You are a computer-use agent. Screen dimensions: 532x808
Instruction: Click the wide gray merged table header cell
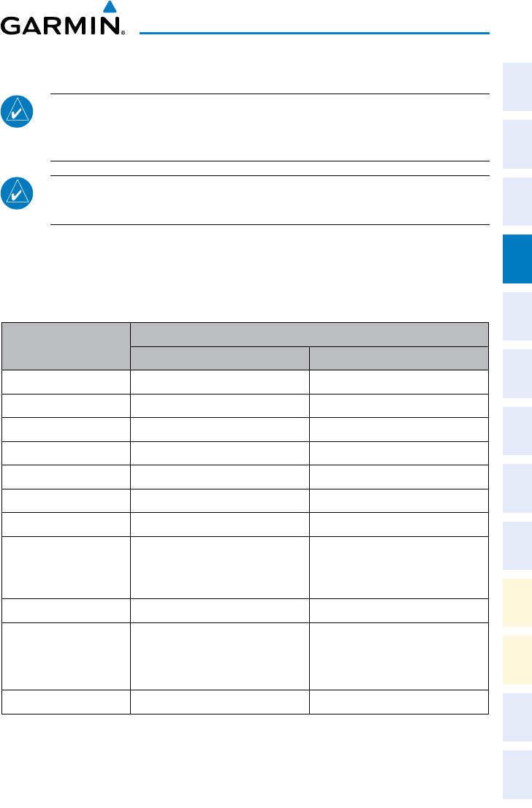tap(309, 335)
